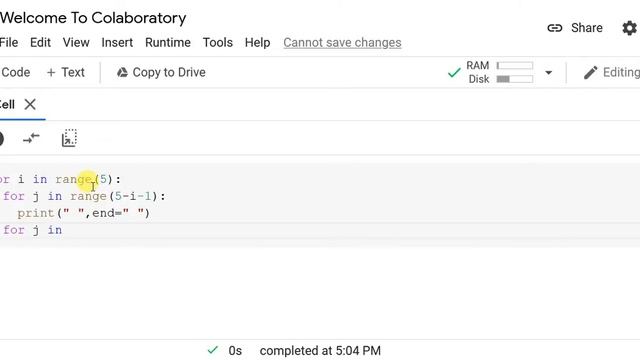Open the Help menu
The image size is (640, 360).
click(x=257, y=42)
